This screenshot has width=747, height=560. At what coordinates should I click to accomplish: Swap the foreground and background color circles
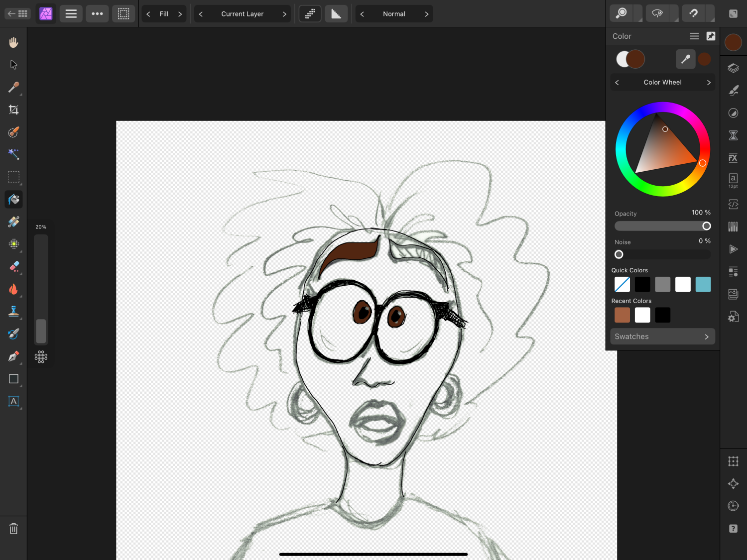point(630,59)
